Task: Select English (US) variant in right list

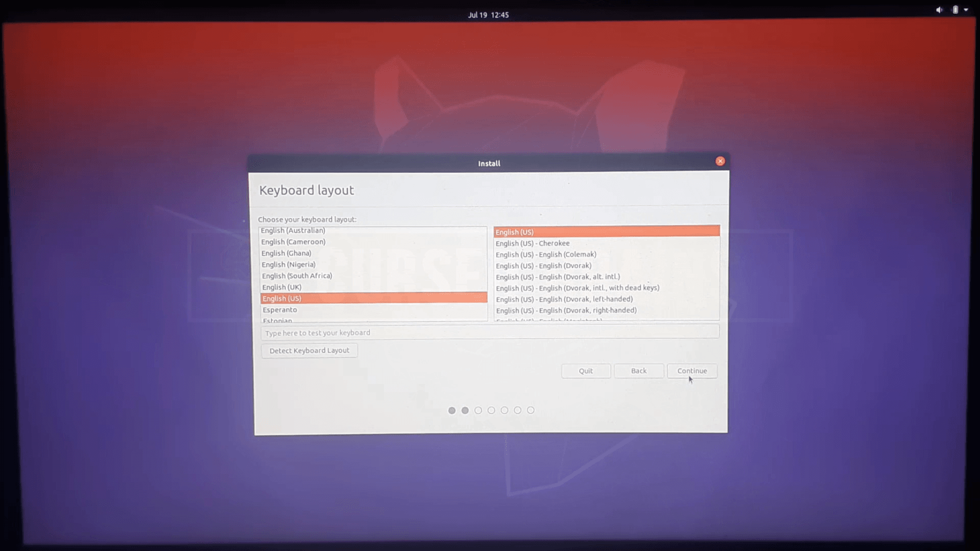Action: [607, 232]
